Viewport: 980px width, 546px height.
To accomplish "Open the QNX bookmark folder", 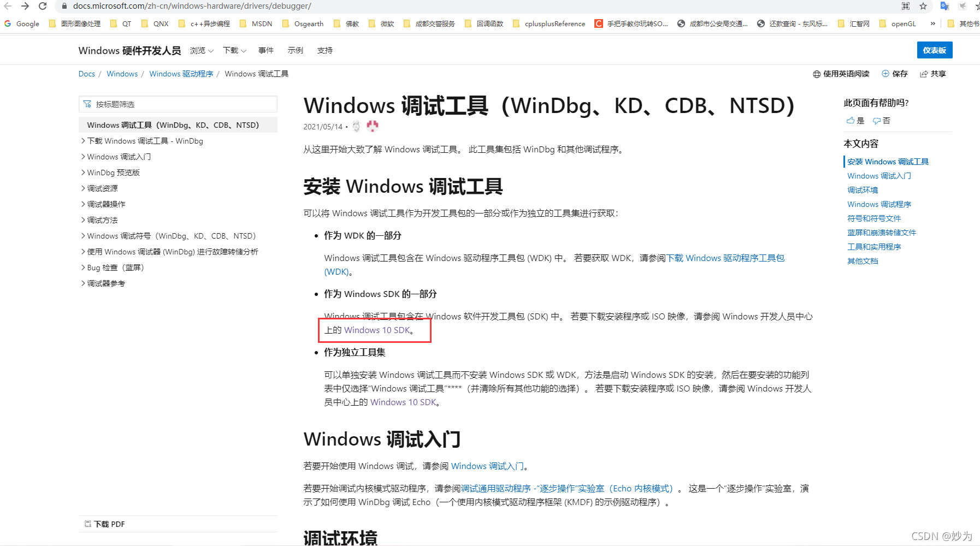I will click(155, 23).
